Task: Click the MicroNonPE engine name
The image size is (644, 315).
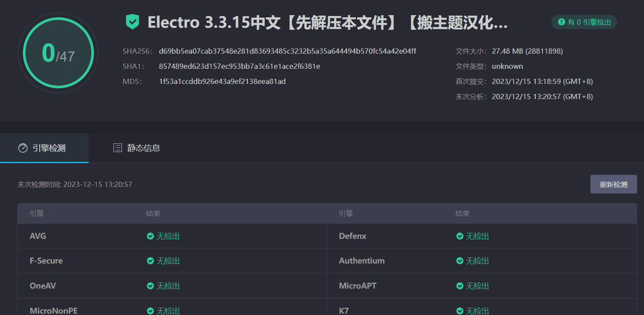Action: [54, 311]
